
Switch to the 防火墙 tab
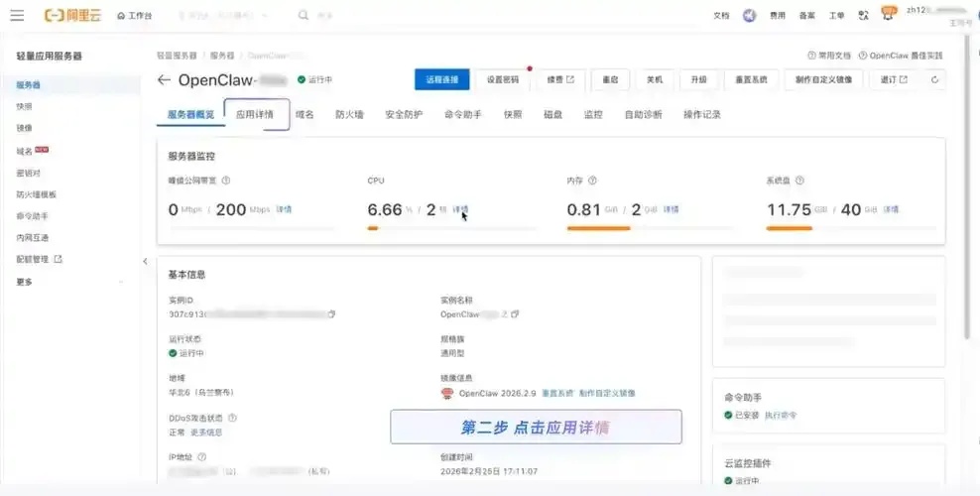[x=349, y=114]
